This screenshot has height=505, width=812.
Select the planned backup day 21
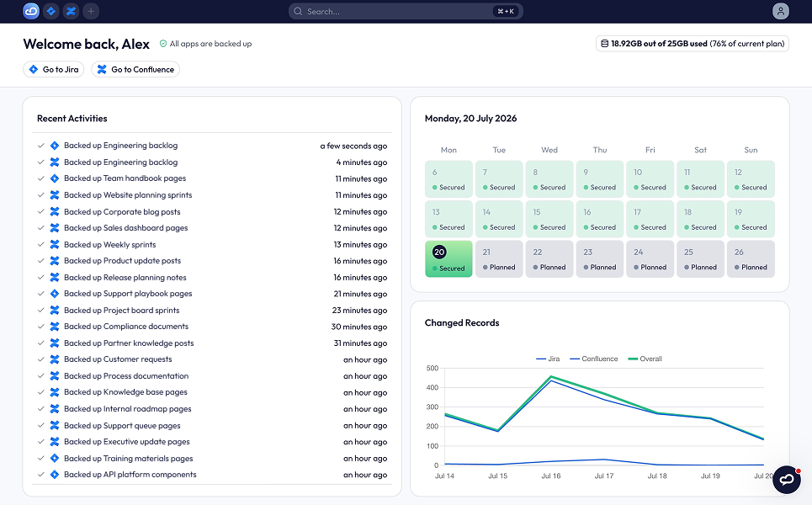pos(499,259)
